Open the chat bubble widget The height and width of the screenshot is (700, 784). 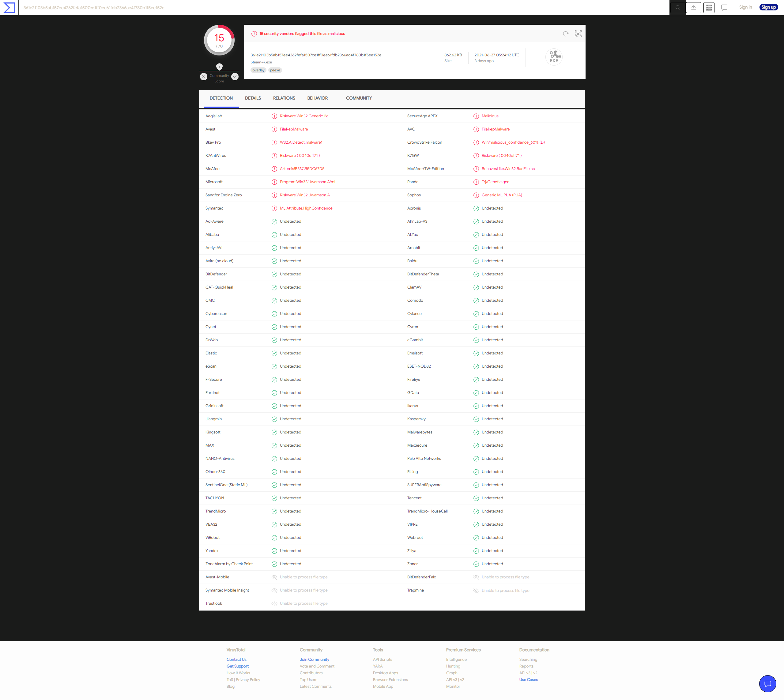coord(767,683)
